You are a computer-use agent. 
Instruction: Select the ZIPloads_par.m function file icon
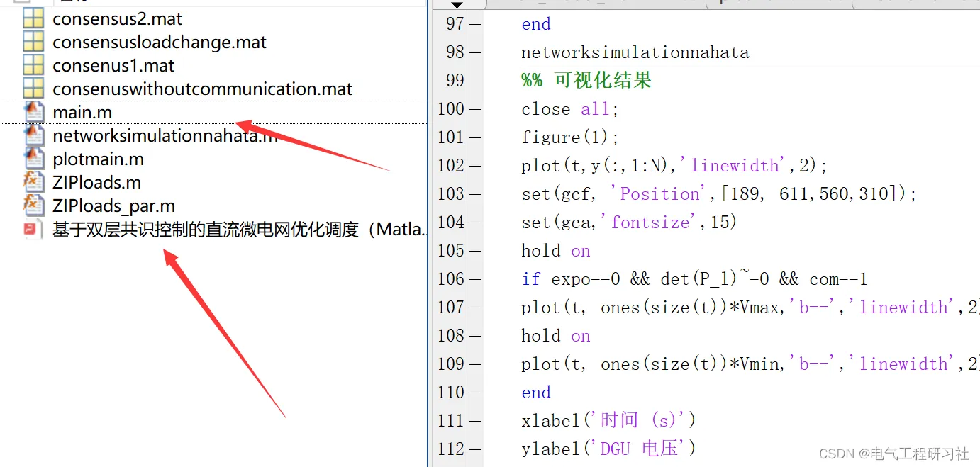33,206
